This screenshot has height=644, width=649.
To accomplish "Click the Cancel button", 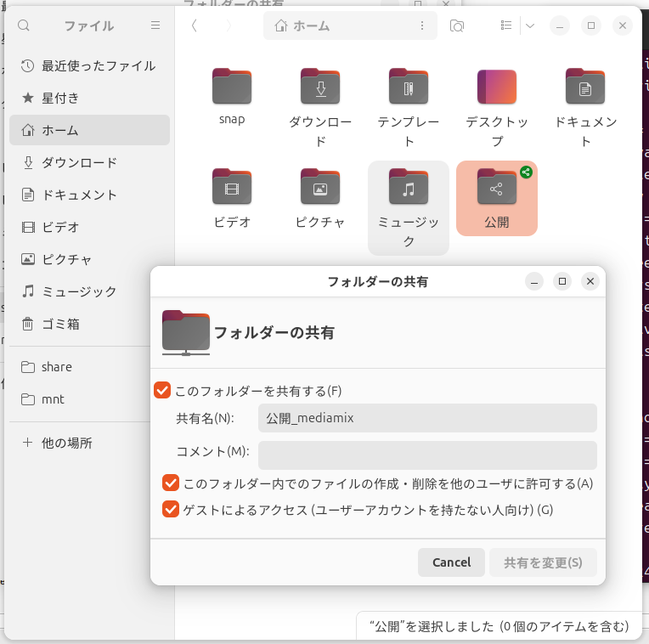I will (451, 562).
